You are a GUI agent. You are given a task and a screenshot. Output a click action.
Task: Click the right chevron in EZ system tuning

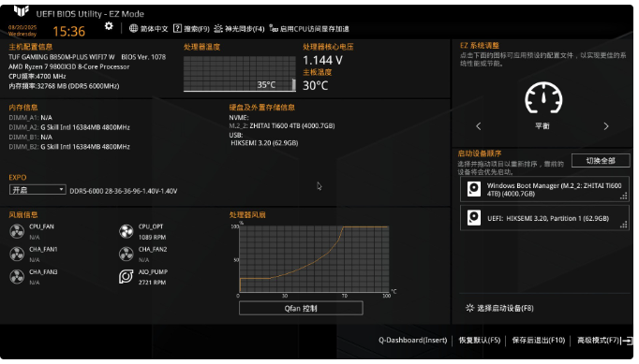pos(606,126)
